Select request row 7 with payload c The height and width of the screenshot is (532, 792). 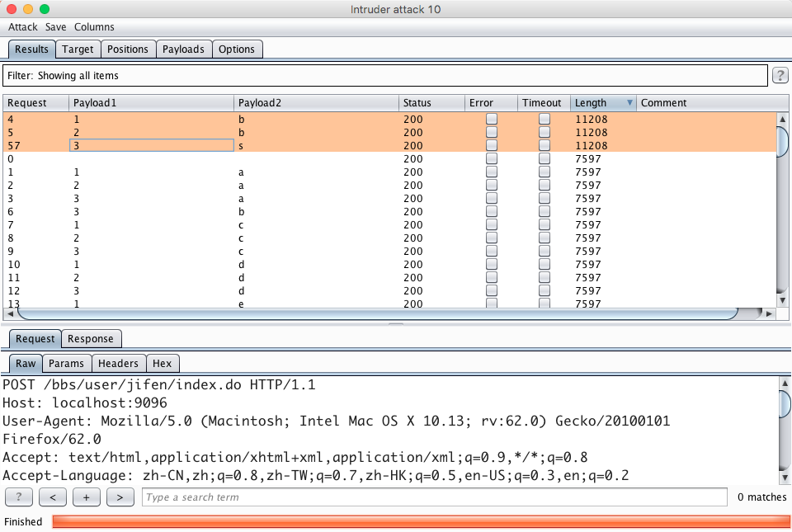pos(389,224)
